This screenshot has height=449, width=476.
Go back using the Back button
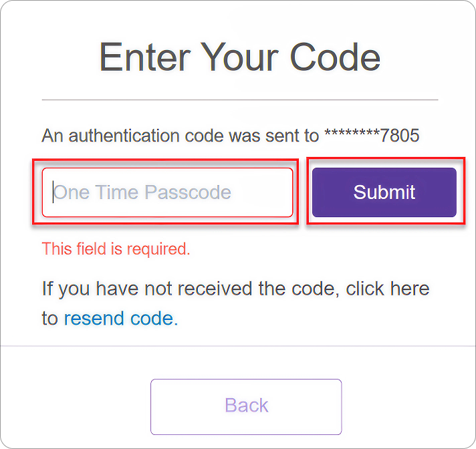(246, 406)
